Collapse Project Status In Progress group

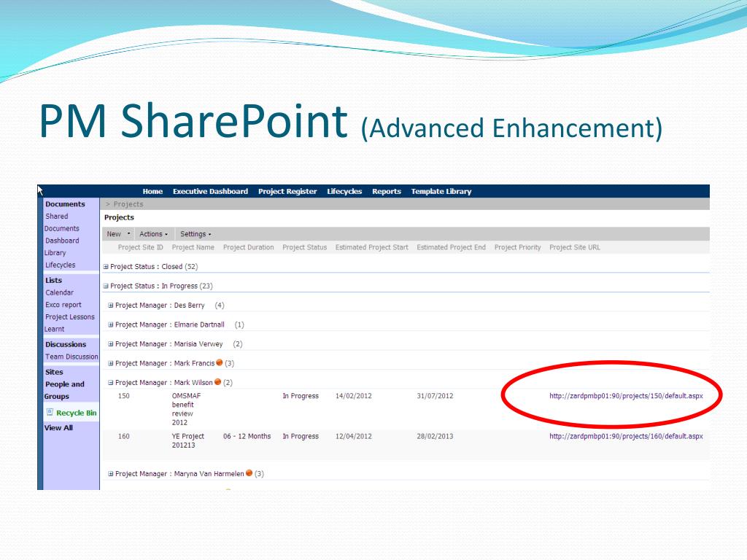(106, 286)
